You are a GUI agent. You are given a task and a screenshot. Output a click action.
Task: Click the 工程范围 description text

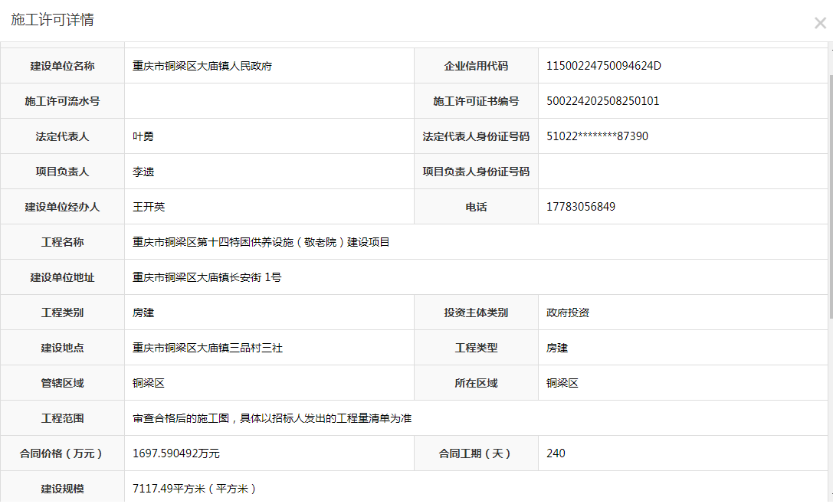[x=273, y=418]
